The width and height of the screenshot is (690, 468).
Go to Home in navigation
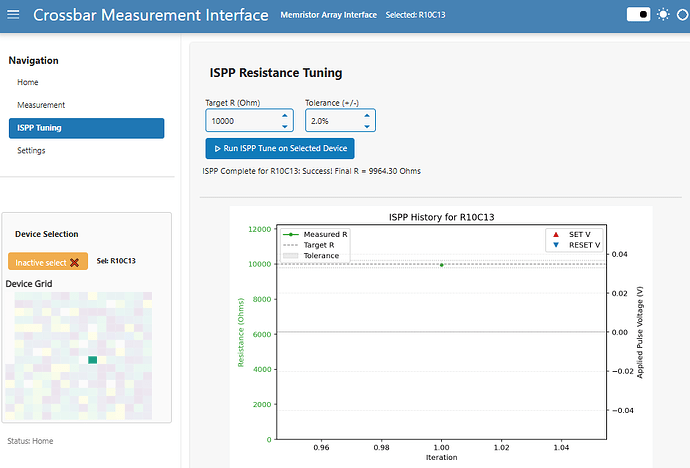tap(28, 82)
